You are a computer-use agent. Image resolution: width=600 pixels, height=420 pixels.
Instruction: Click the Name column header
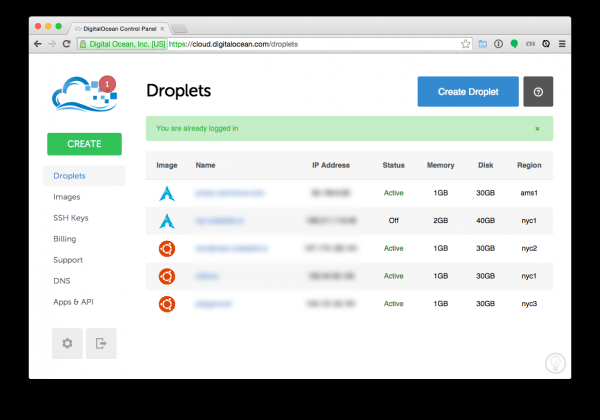pyautogui.click(x=205, y=165)
